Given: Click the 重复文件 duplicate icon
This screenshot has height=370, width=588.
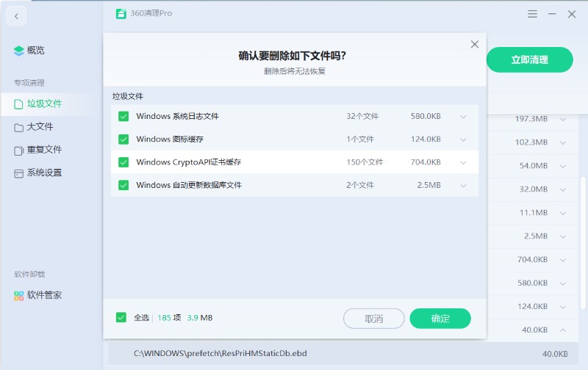Looking at the screenshot, I should pyautogui.click(x=18, y=150).
